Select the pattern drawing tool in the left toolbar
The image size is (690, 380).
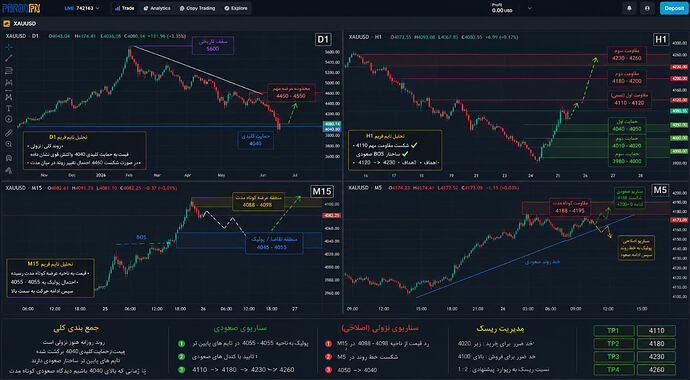coord(9,83)
